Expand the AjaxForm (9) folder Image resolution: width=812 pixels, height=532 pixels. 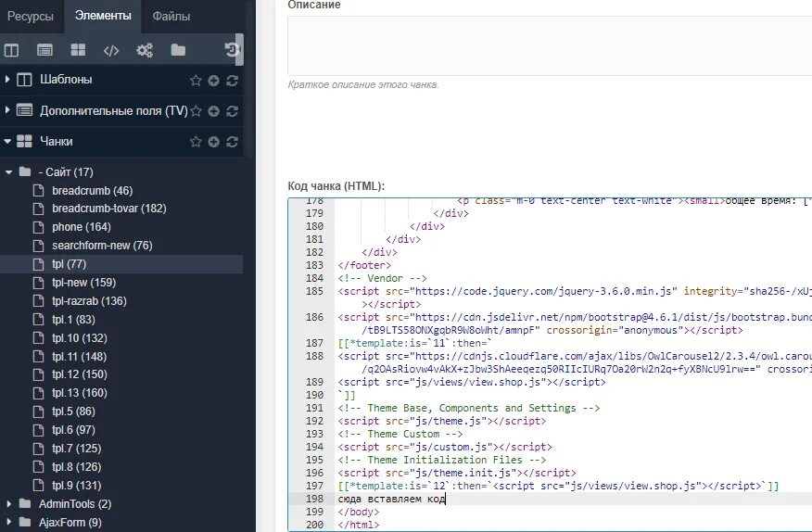click(8, 522)
